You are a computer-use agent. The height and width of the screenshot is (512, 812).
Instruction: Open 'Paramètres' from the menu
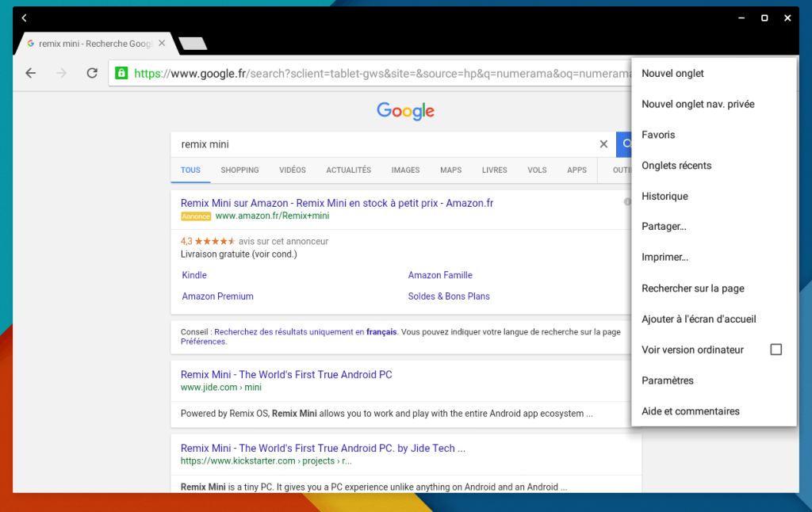tap(714, 380)
